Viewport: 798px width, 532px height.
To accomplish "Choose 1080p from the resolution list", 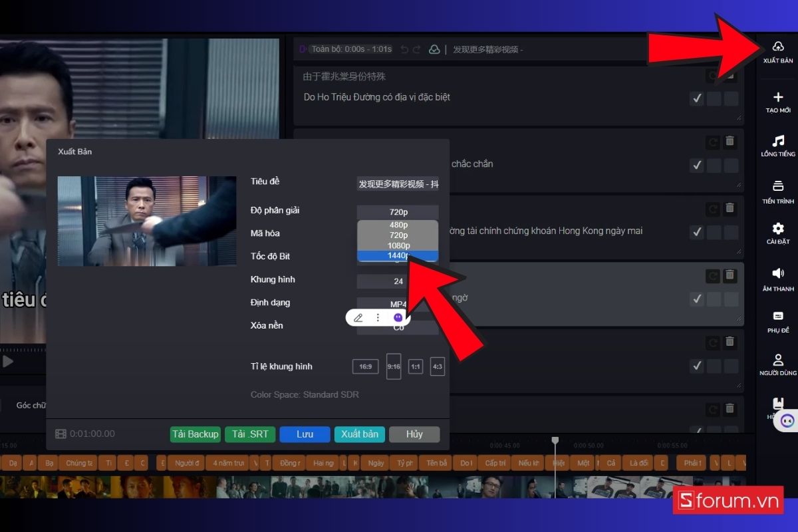I will click(x=398, y=245).
